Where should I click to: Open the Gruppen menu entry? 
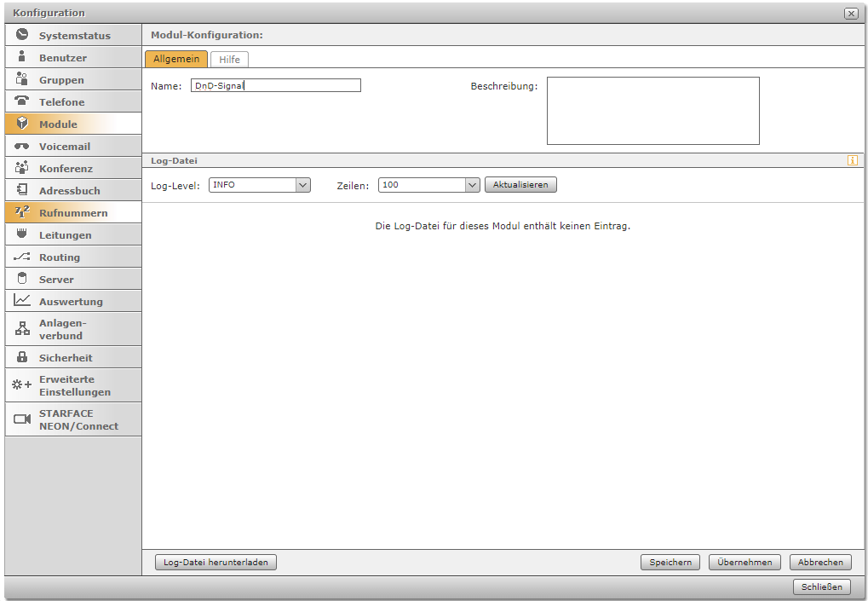coord(61,80)
